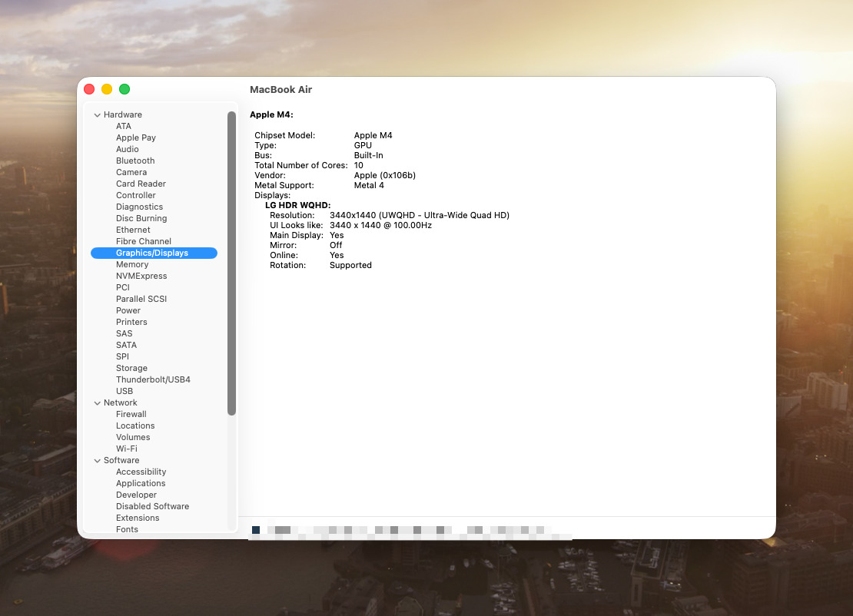Click Type value 'GPU'
Image resolution: width=853 pixels, height=616 pixels.
click(363, 145)
